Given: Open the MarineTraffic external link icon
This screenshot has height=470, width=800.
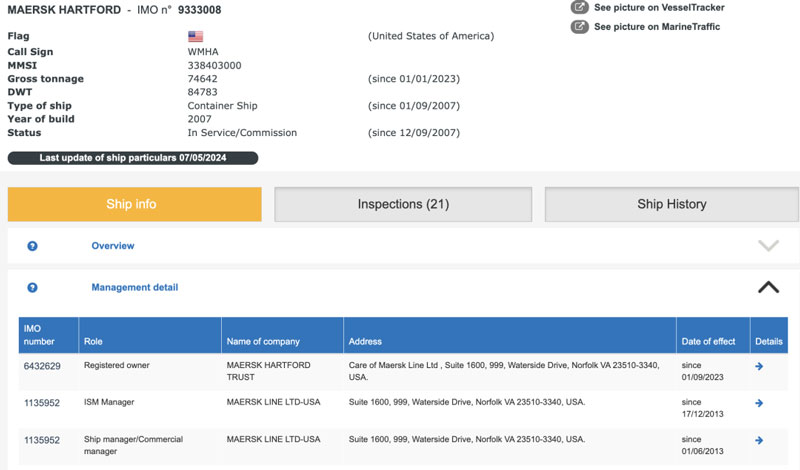Looking at the screenshot, I should pos(579,27).
